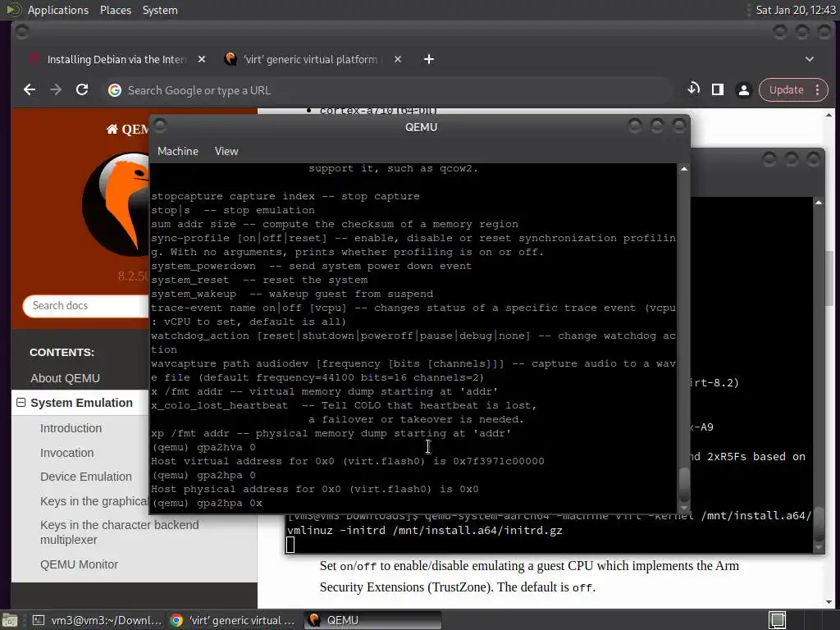Click the browser page scrollbar down arrow

pyautogui.click(x=829, y=602)
